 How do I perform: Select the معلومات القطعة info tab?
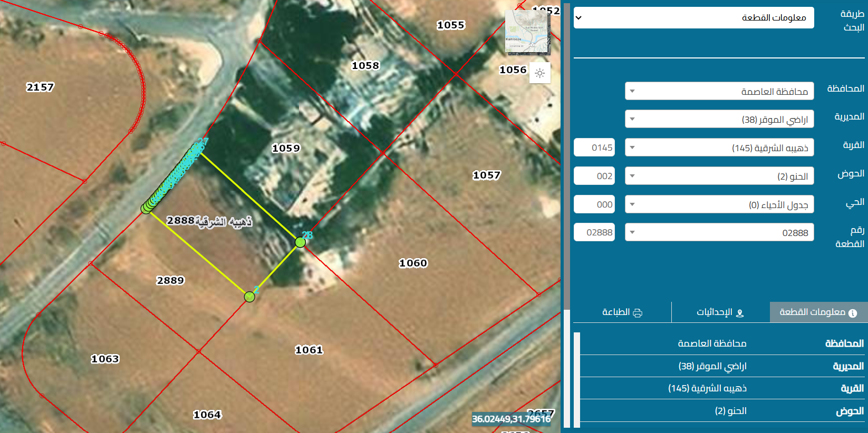[x=818, y=312]
